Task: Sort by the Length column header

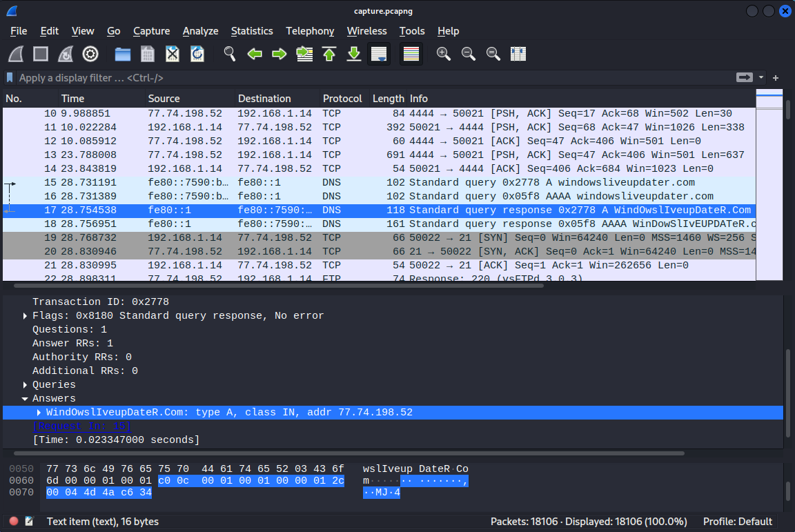Action: pos(388,99)
